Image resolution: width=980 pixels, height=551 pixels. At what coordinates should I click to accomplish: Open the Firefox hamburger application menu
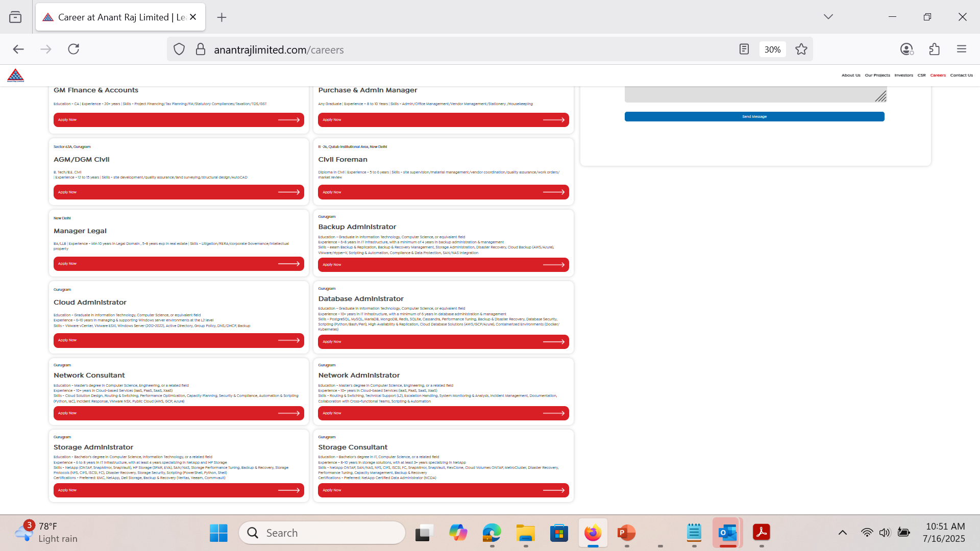tap(962, 49)
